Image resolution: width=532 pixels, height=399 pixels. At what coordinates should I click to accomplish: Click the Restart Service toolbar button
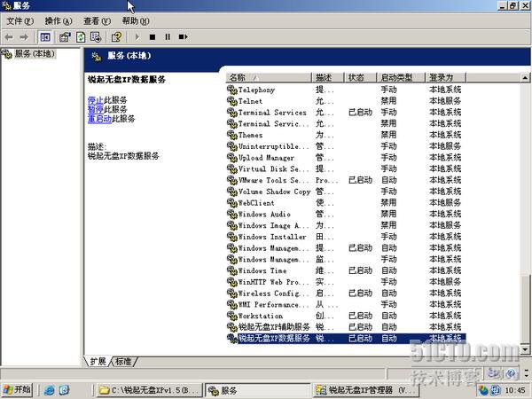[183, 37]
